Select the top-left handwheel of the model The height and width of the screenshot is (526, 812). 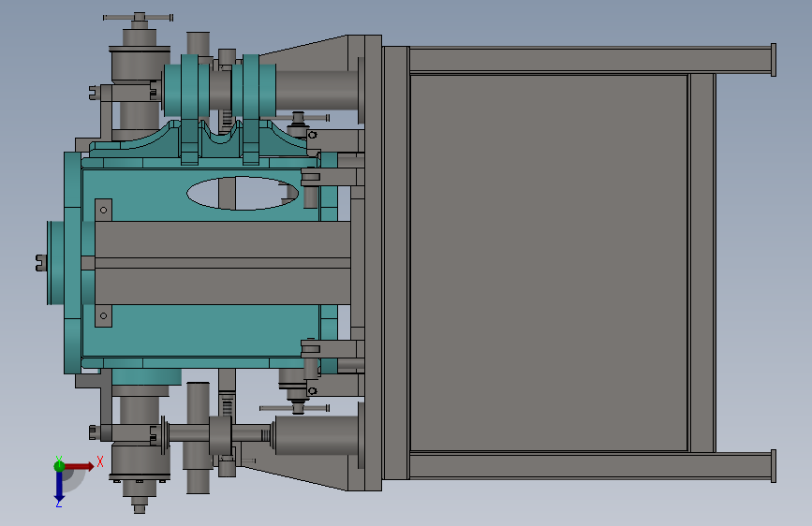pyautogui.click(x=138, y=18)
